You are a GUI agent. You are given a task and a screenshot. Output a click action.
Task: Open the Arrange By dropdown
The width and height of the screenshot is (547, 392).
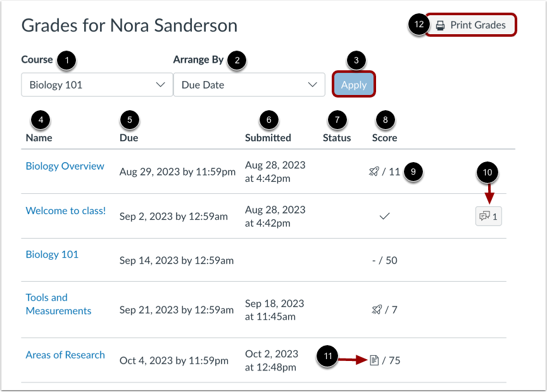click(249, 84)
